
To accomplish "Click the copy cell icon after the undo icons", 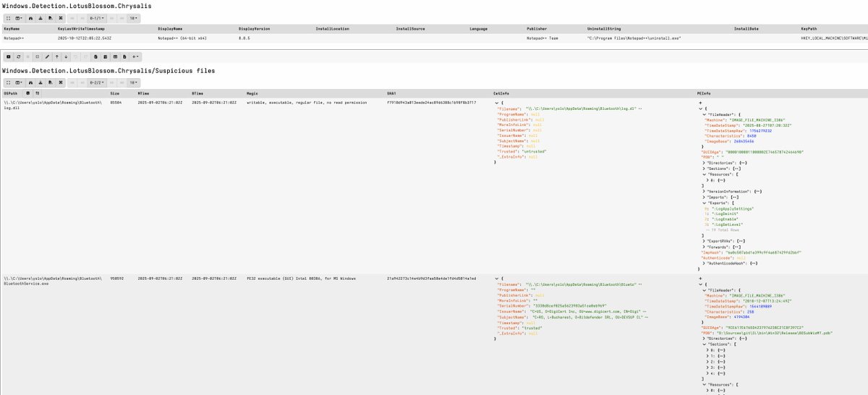I will click(95, 56).
